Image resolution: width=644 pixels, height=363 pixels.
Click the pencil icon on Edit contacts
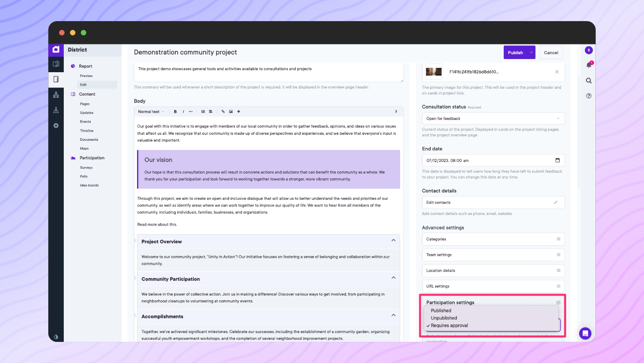tap(556, 203)
